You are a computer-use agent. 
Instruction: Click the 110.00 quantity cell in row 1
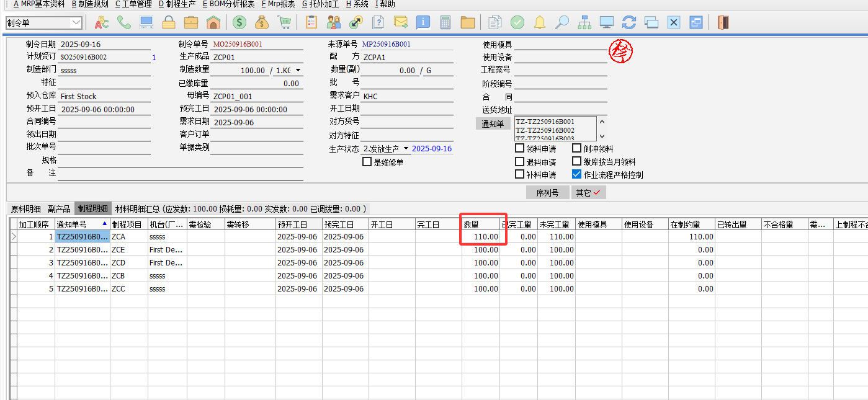[x=481, y=237]
